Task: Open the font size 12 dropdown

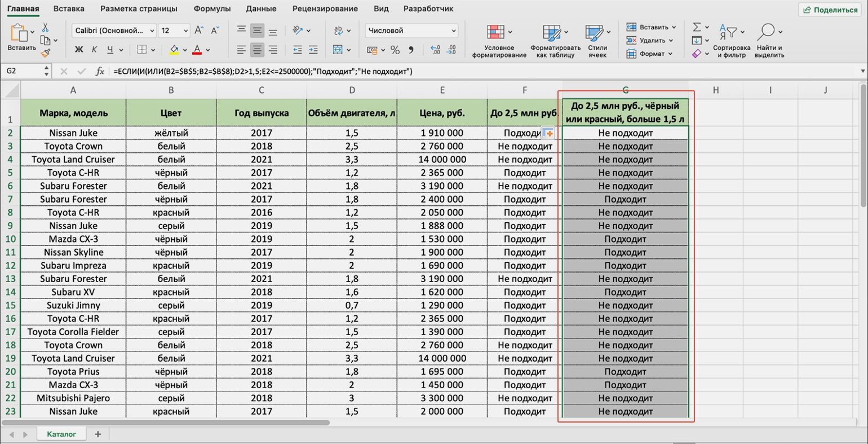Action: pyautogui.click(x=174, y=30)
